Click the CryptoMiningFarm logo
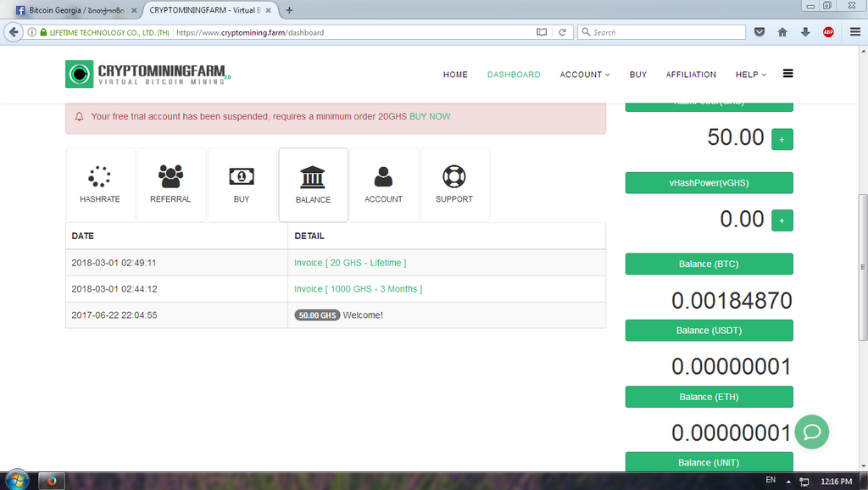 147,75
